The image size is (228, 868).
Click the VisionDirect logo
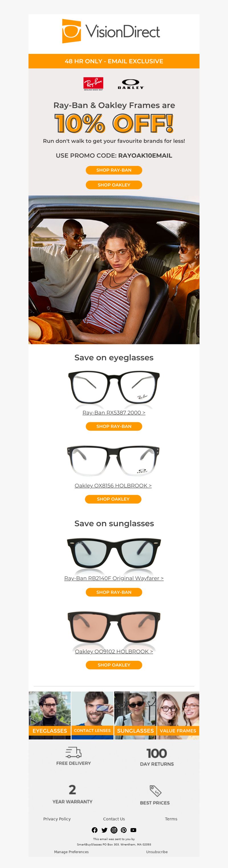pyautogui.click(x=111, y=31)
